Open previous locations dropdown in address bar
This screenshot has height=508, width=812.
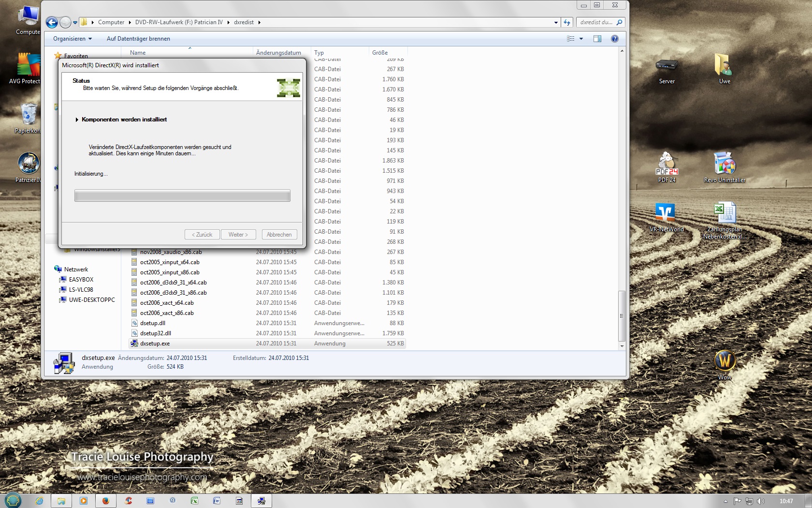tap(556, 22)
